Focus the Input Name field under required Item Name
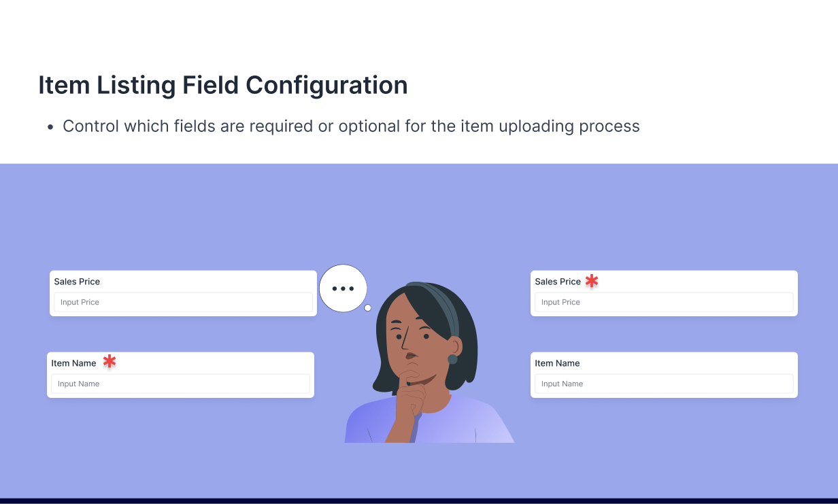838x504 pixels. click(180, 384)
